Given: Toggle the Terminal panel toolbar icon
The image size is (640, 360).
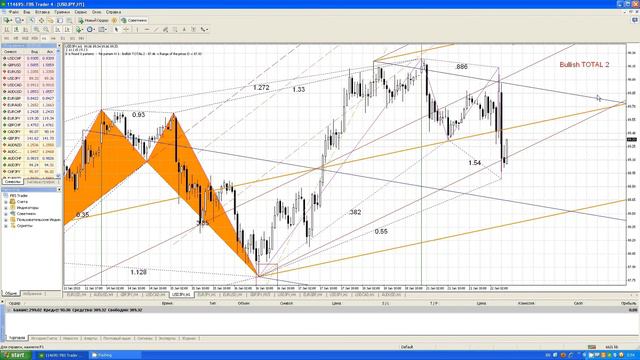Looking at the screenshot, I should 60,20.
